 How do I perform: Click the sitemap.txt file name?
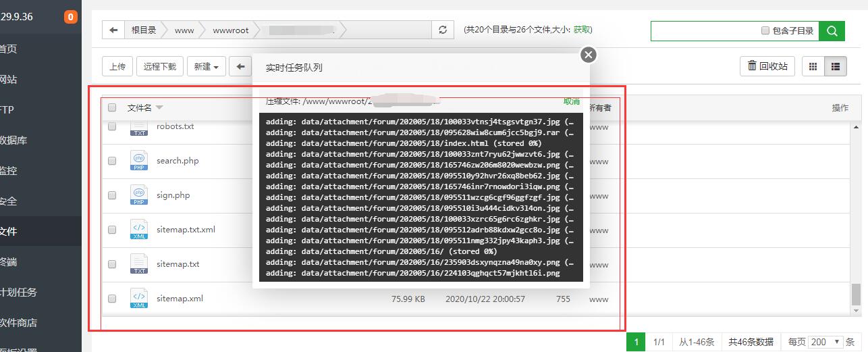178,263
